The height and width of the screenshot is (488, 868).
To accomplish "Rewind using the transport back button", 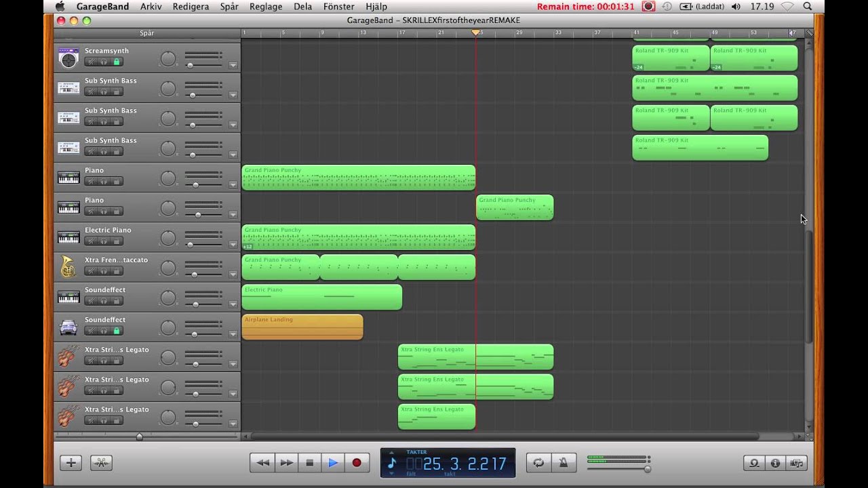I will (262, 463).
